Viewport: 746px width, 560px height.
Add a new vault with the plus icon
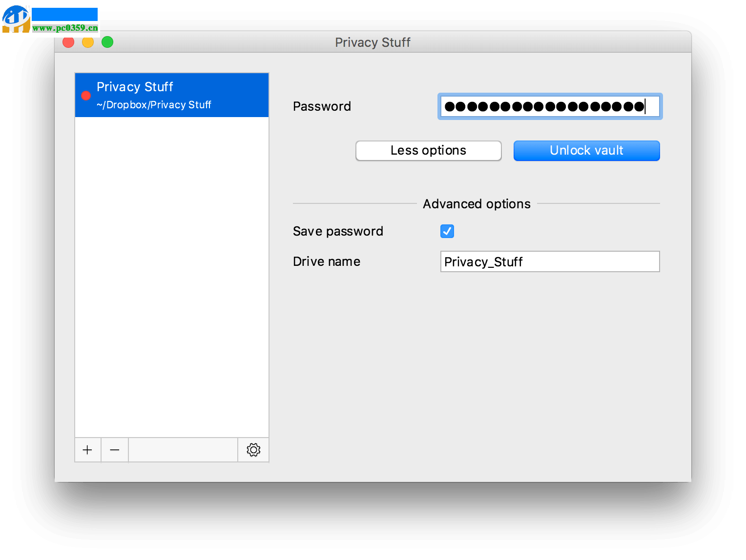click(87, 450)
